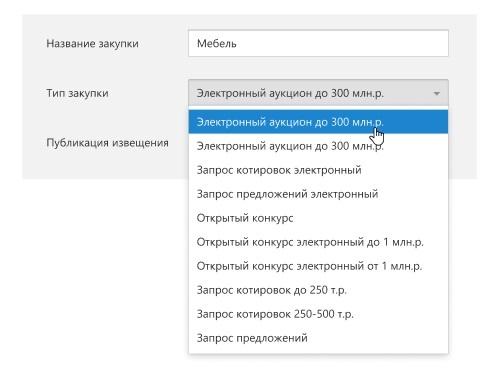Viewport: 500px width, 375px height.
Task: Focus the Название закупки input field
Action: point(318,43)
